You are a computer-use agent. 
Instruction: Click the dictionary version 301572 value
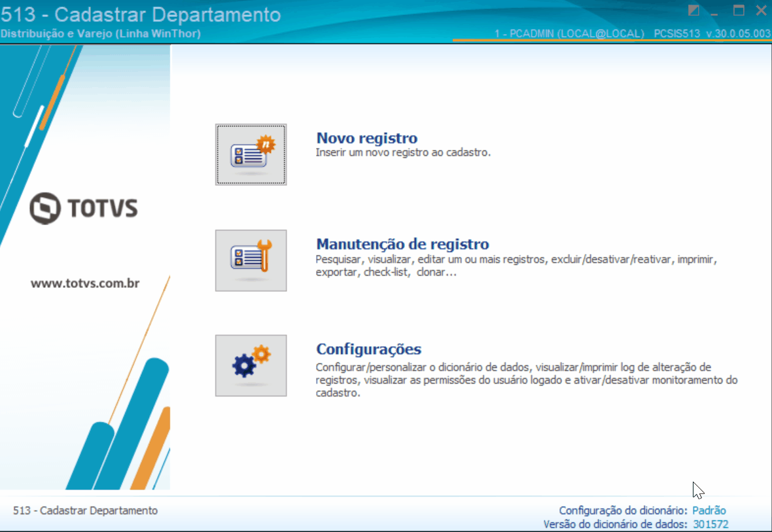(x=711, y=524)
